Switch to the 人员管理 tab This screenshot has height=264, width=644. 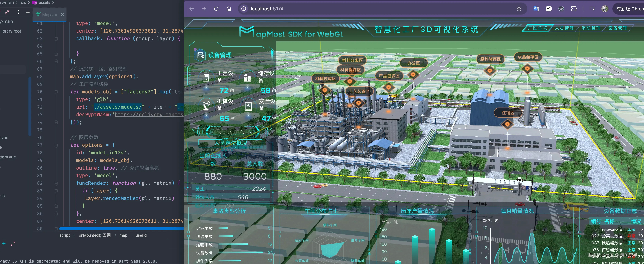(564, 28)
